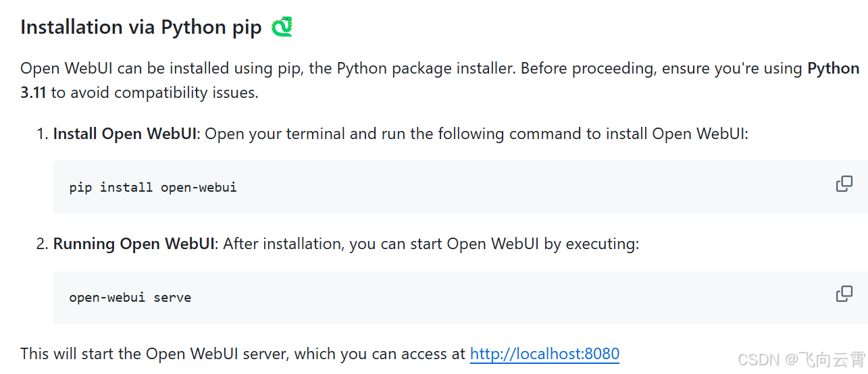The height and width of the screenshot is (374, 868).
Task: Copy the open-webui serve command
Action: [x=844, y=294]
